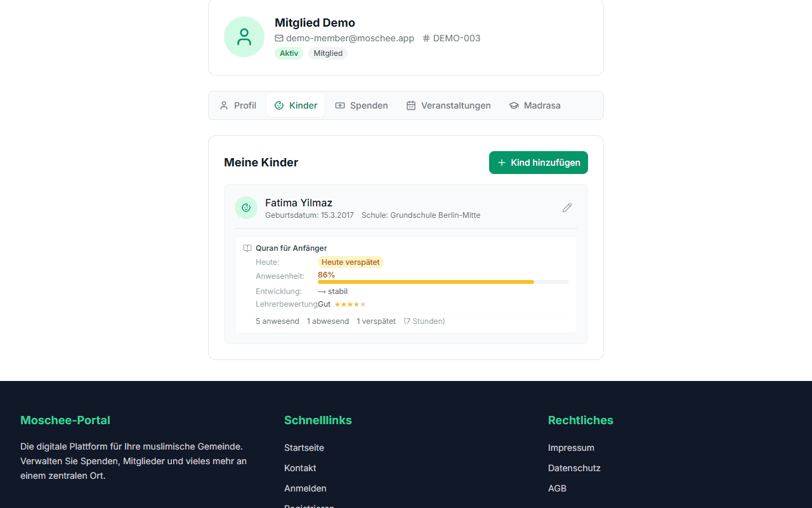Viewport: 812px width, 508px height.
Task: Open the Kontakt footer link
Action: coord(300,468)
